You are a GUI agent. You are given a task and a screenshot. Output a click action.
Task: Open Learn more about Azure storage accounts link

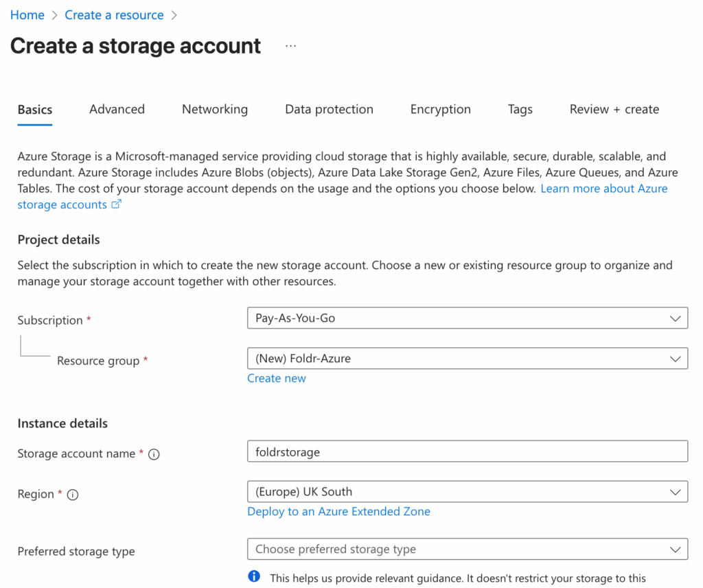point(603,189)
